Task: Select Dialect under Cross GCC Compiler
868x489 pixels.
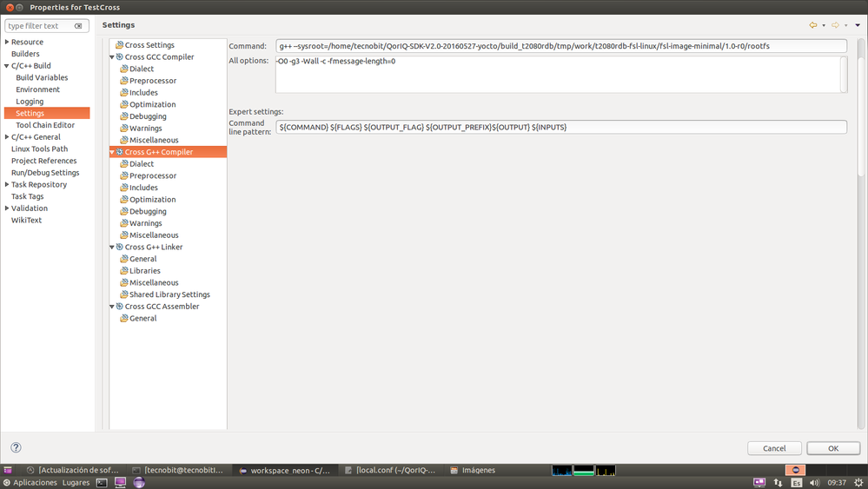Action: 136,69
